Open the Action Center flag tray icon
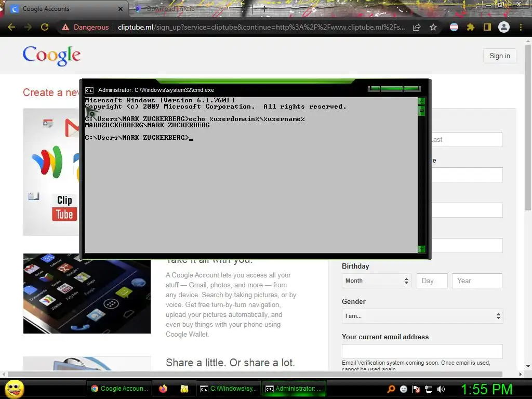This screenshot has width=532, height=399. coord(416,389)
